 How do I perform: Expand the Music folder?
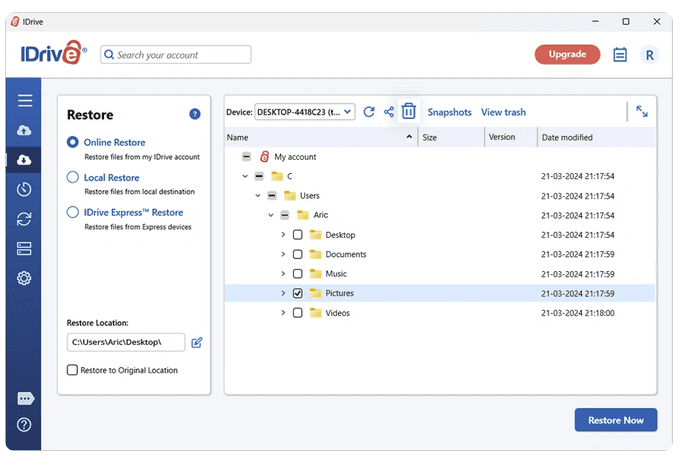click(283, 274)
